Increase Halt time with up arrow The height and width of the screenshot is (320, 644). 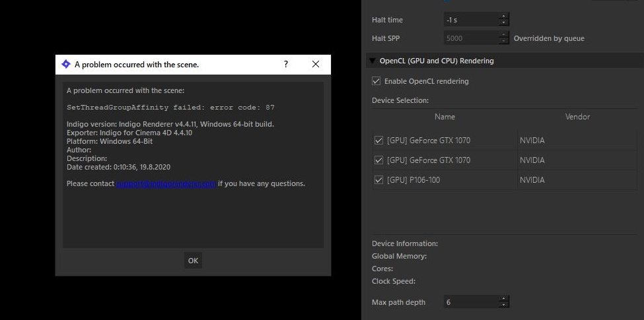[504, 16]
